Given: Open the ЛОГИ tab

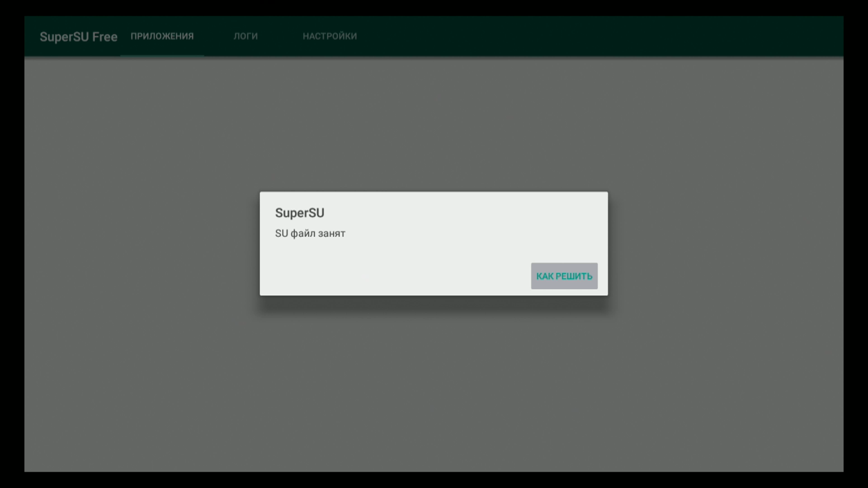Looking at the screenshot, I should pyautogui.click(x=246, y=36).
